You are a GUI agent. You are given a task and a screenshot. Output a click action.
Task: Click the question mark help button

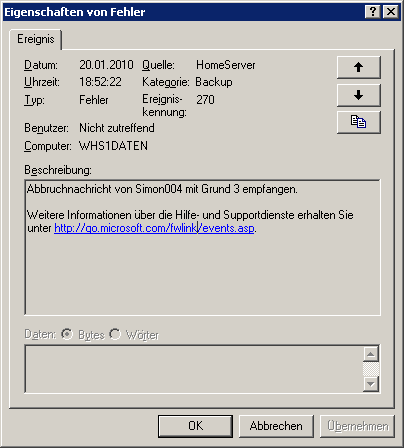pyautogui.click(x=373, y=12)
